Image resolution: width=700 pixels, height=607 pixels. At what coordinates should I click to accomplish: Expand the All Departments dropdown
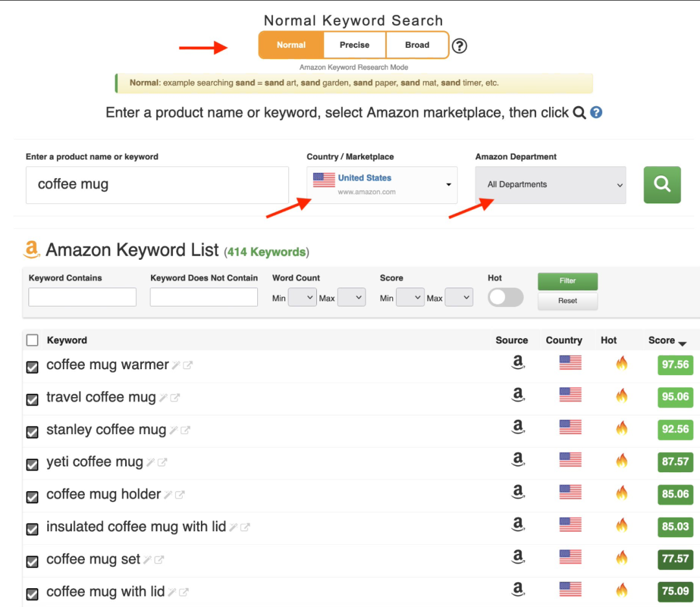pyautogui.click(x=550, y=185)
